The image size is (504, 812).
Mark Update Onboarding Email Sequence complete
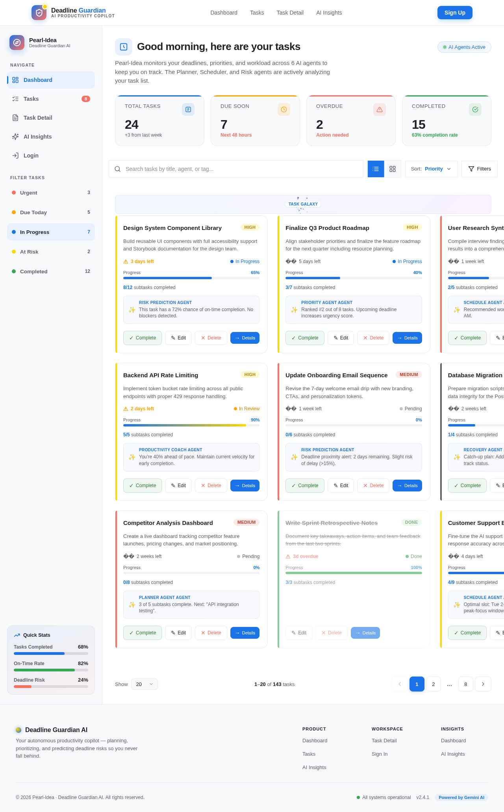click(305, 486)
